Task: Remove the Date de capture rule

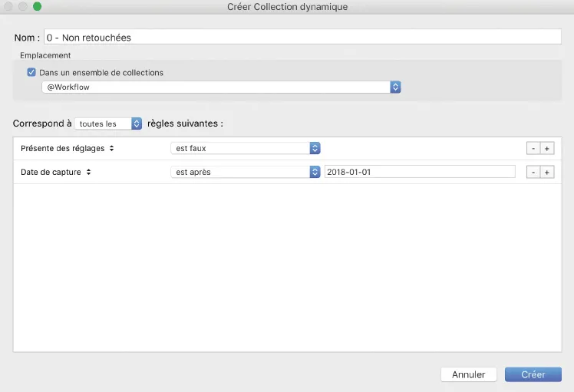Action: click(x=533, y=173)
